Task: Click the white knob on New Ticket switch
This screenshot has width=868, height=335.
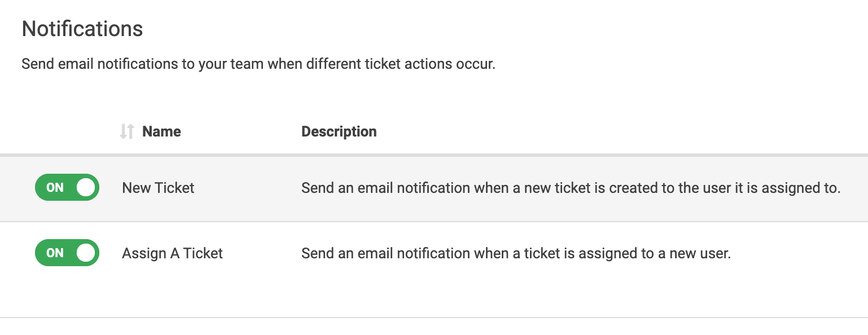Action: tap(86, 188)
